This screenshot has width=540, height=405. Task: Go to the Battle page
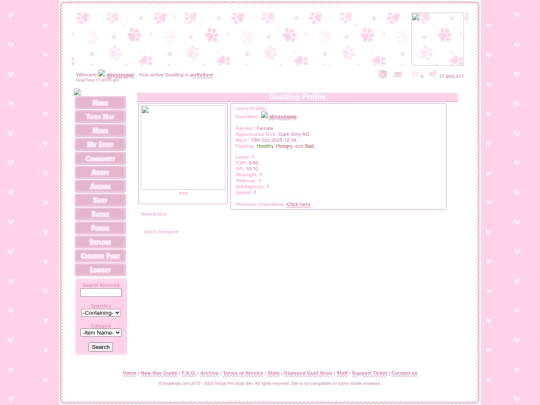click(100, 214)
